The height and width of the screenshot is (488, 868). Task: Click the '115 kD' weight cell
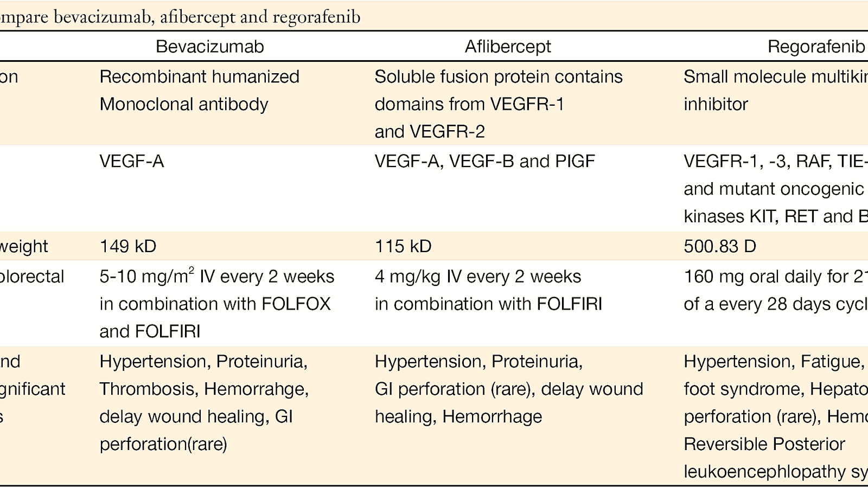point(403,246)
